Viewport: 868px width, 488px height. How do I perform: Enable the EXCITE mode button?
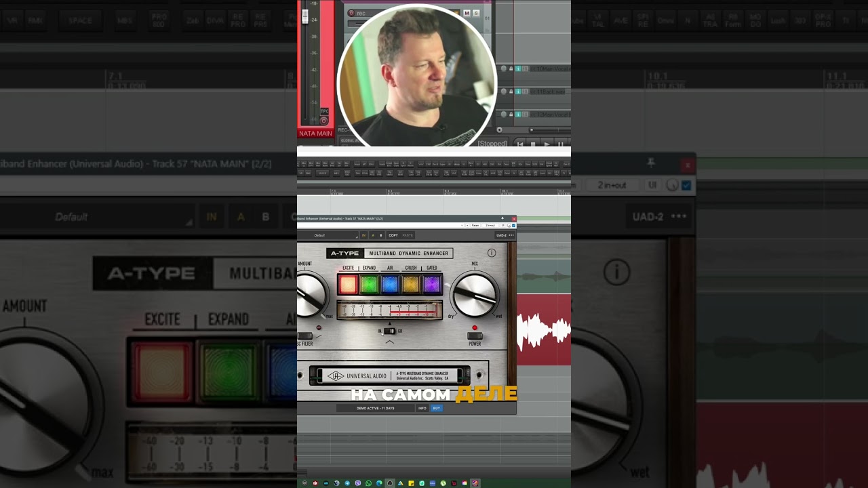pyautogui.click(x=348, y=284)
